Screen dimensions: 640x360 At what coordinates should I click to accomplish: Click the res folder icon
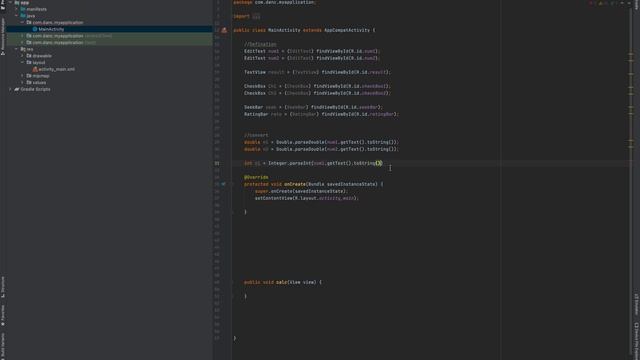[23, 49]
